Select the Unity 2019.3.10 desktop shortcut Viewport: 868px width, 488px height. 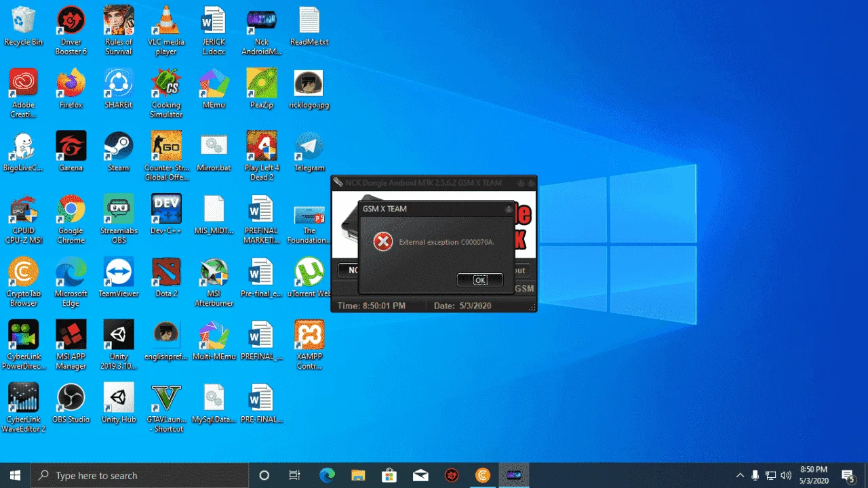click(x=119, y=346)
